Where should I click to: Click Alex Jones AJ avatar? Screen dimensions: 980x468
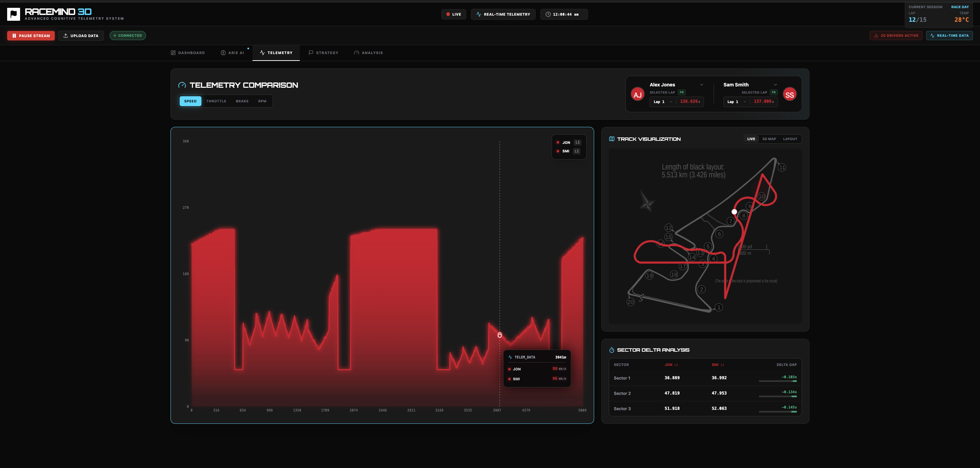point(637,95)
